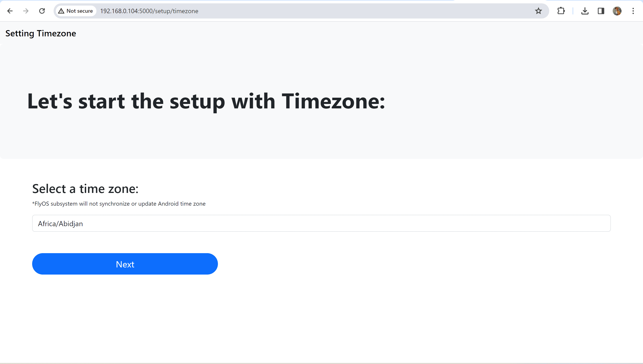
Task: Bookmark this page with the star icon
Action: [539, 11]
